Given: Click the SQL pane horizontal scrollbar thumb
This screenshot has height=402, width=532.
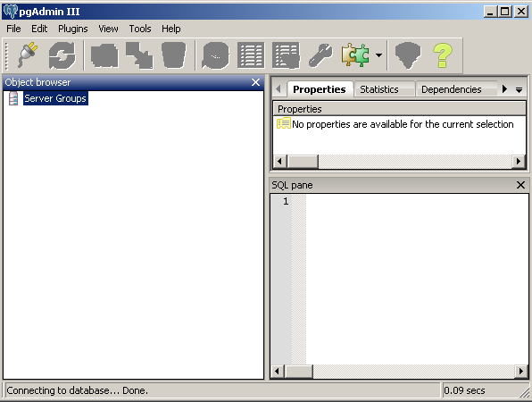Looking at the screenshot, I should click(298, 371).
